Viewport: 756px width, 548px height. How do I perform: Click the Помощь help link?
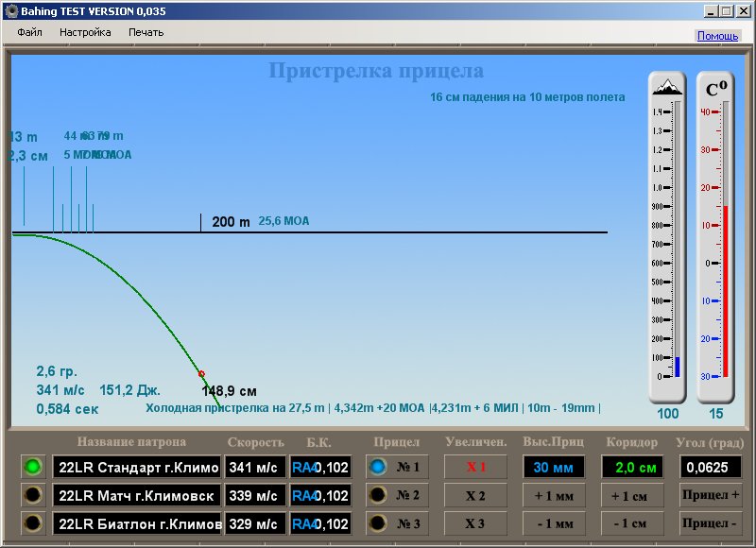(x=717, y=36)
